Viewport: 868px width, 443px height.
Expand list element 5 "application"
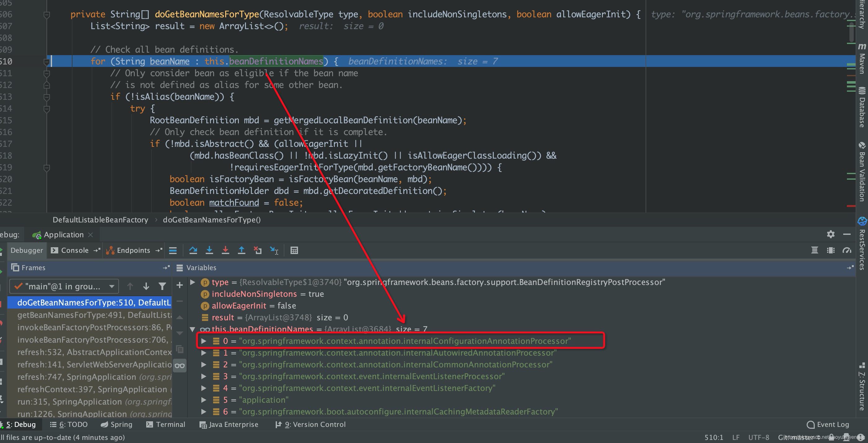[204, 400]
